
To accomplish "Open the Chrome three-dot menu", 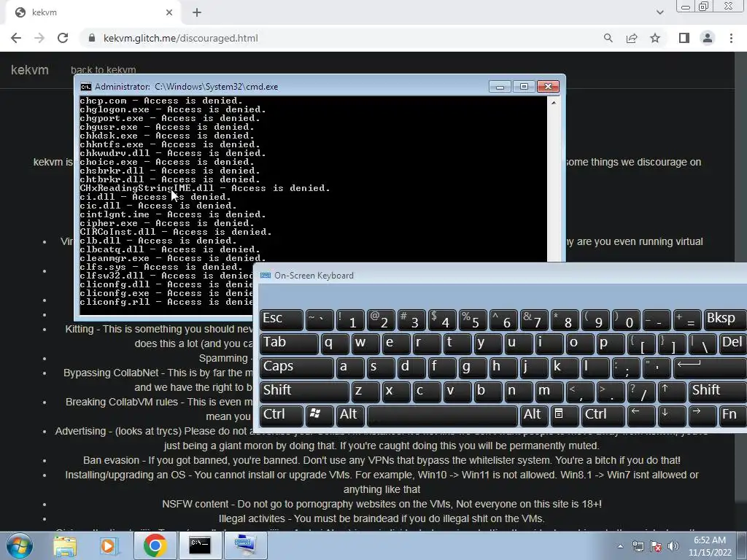I will [x=731, y=38].
